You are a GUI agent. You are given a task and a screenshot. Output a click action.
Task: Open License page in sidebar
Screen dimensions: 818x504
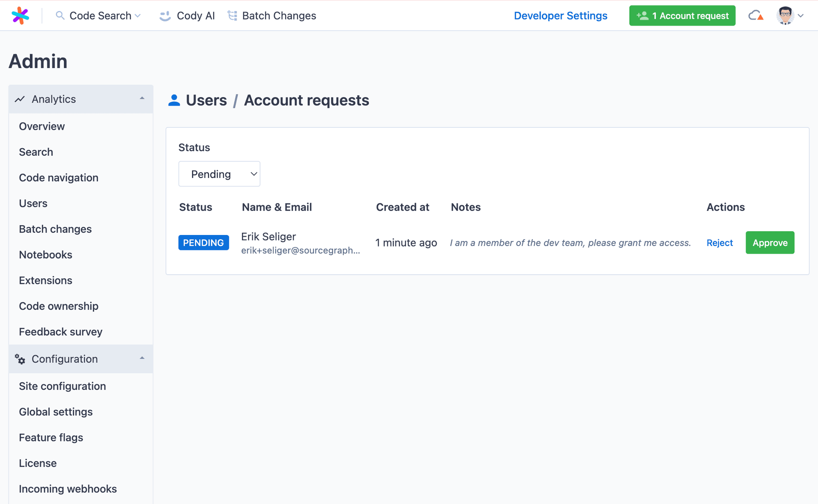point(38,463)
